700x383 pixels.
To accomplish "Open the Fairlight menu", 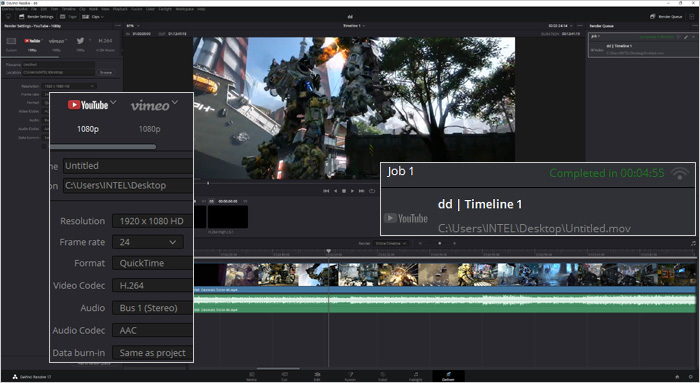I will click(165, 9).
